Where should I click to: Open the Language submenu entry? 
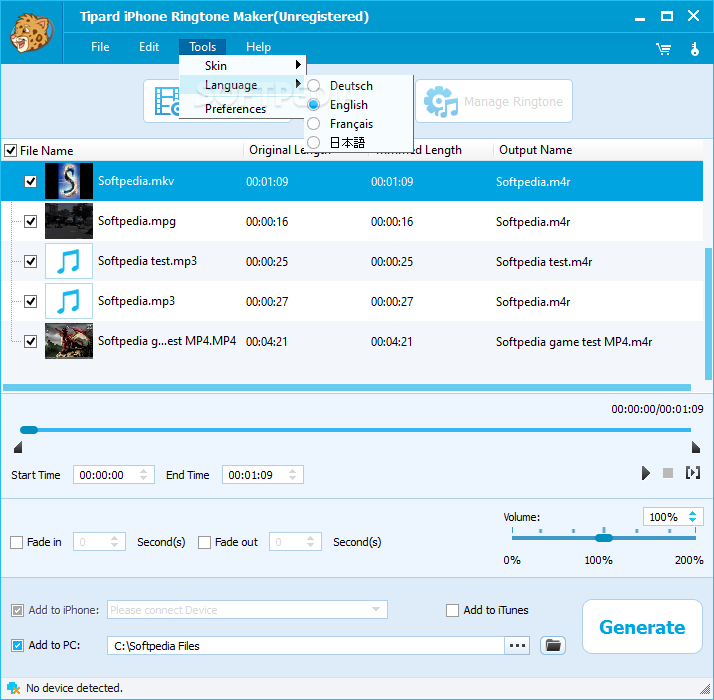pos(242,85)
